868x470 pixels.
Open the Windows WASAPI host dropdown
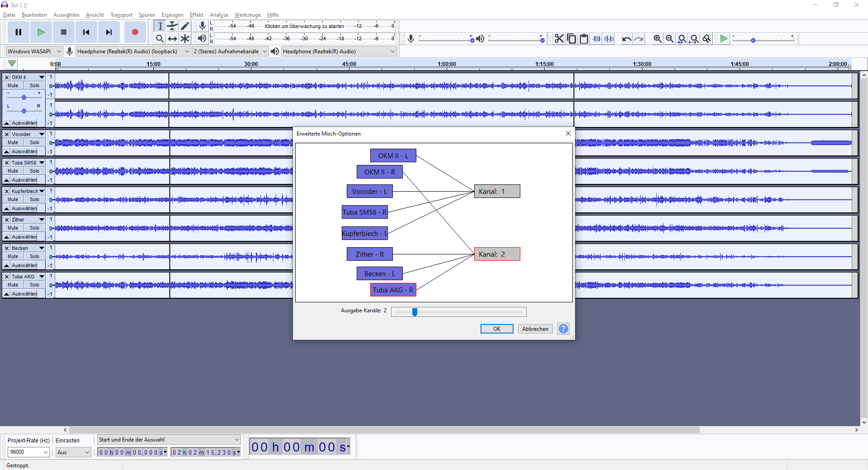click(x=34, y=52)
